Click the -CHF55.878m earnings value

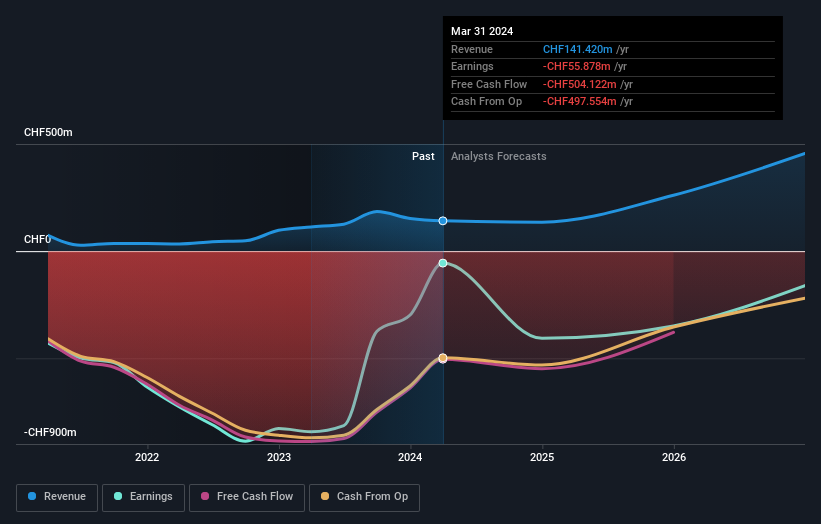(x=576, y=66)
